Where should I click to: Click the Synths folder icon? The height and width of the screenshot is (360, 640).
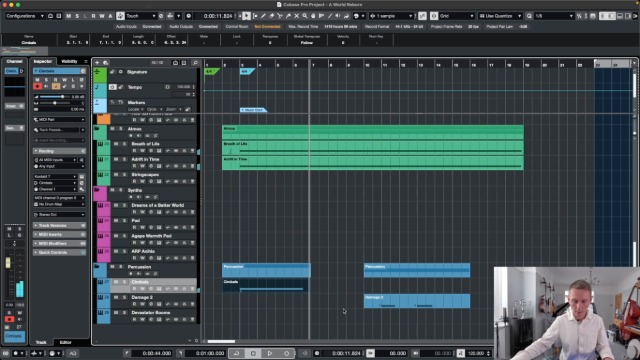(97, 190)
